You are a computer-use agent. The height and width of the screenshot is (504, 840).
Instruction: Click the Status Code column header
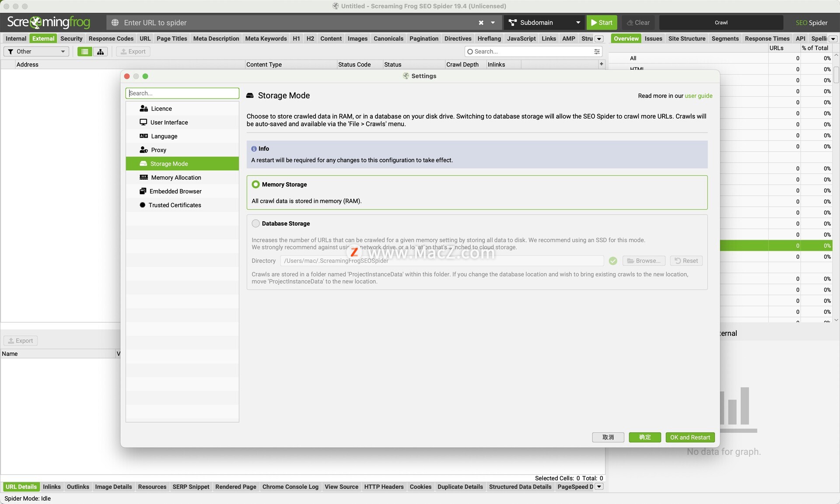[360, 64]
